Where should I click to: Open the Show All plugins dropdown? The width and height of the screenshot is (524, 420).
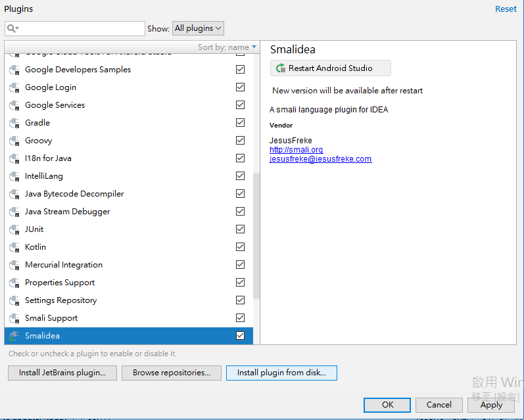coord(198,28)
